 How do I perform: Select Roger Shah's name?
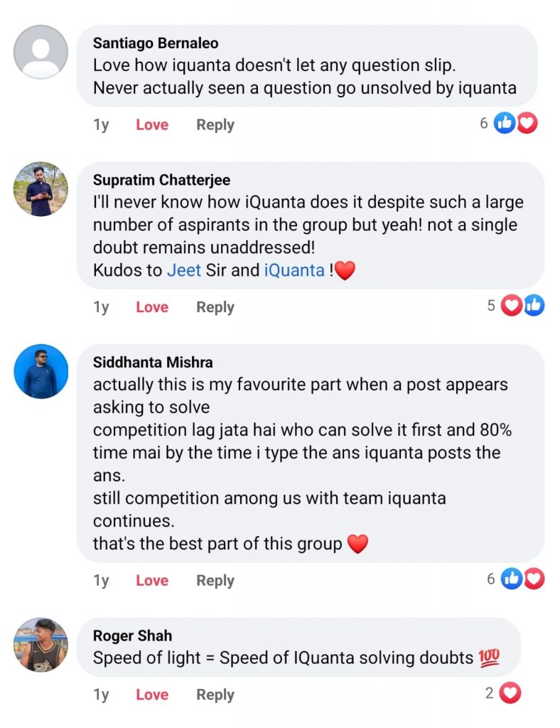coord(132,636)
